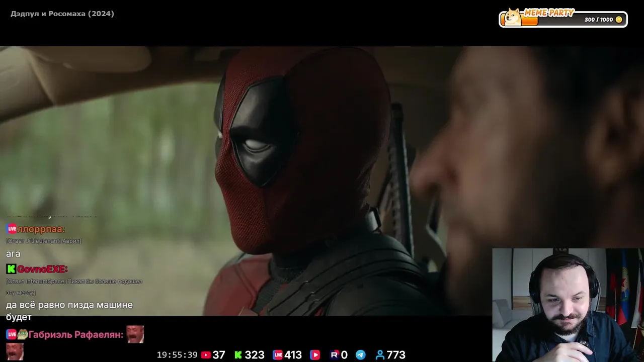Click the reply line mentioning JrLieutenant
The image size is (644, 362).
(x=44, y=241)
